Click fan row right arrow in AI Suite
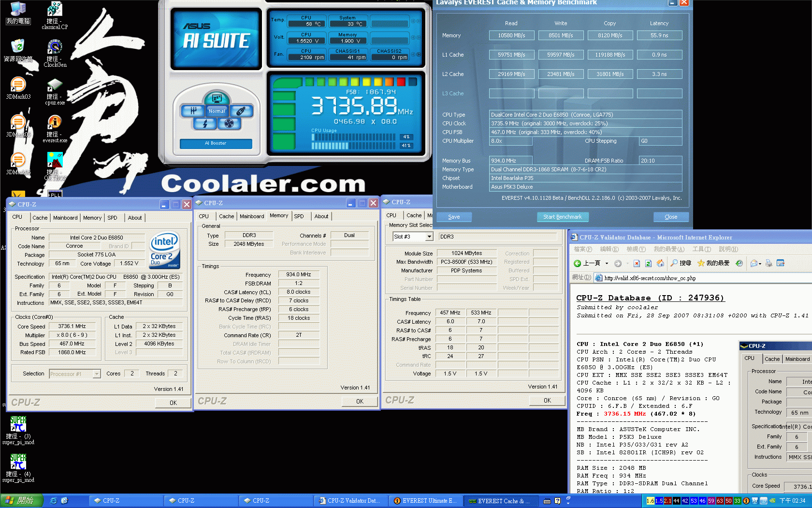 pyautogui.click(x=419, y=54)
